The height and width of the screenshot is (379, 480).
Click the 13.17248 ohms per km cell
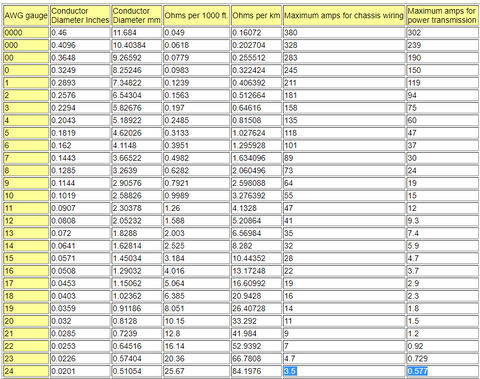[x=256, y=271]
